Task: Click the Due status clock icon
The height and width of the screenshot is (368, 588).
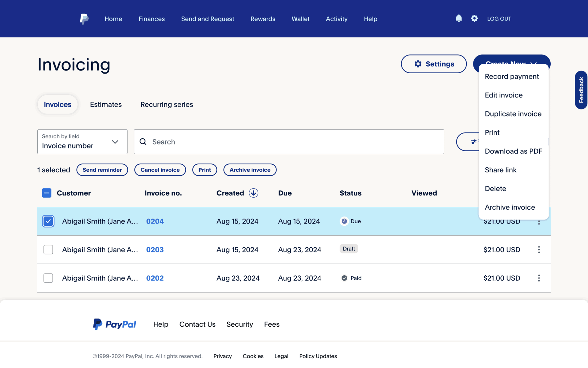Action: click(344, 221)
